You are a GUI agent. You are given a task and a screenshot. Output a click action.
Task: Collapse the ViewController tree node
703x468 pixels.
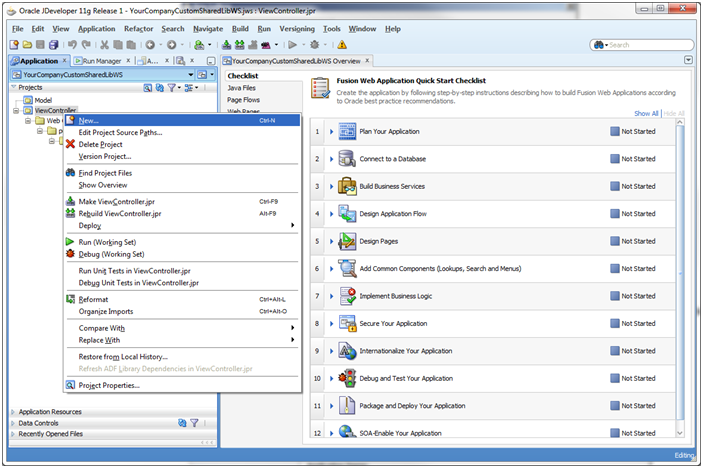(x=16, y=110)
